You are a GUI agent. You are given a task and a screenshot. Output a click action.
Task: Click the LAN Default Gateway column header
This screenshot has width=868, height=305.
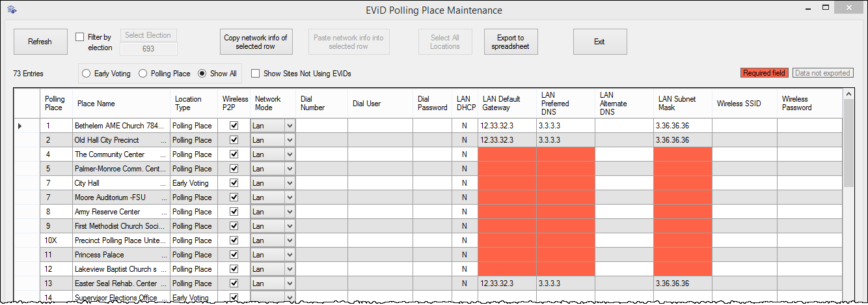click(x=507, y=104)
